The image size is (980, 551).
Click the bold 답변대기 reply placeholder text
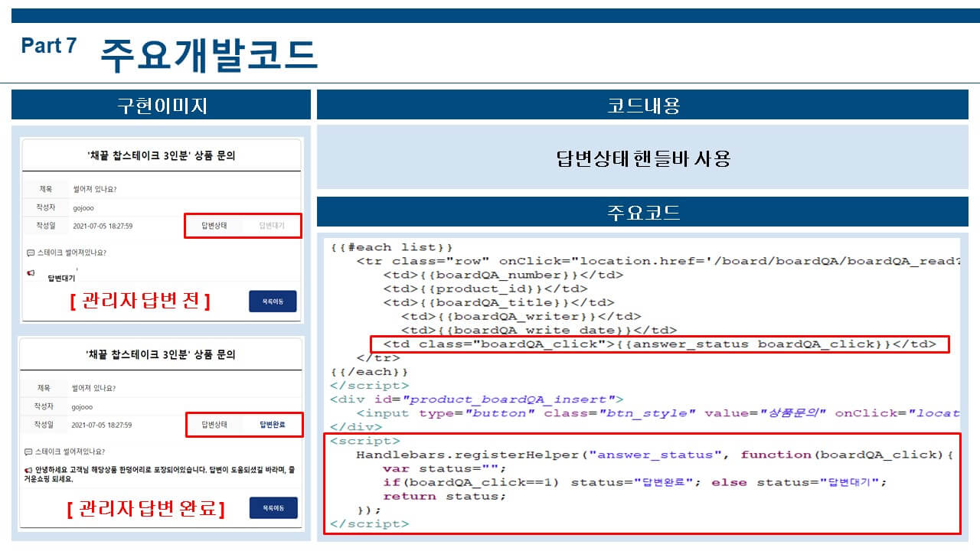coord(61,279)
